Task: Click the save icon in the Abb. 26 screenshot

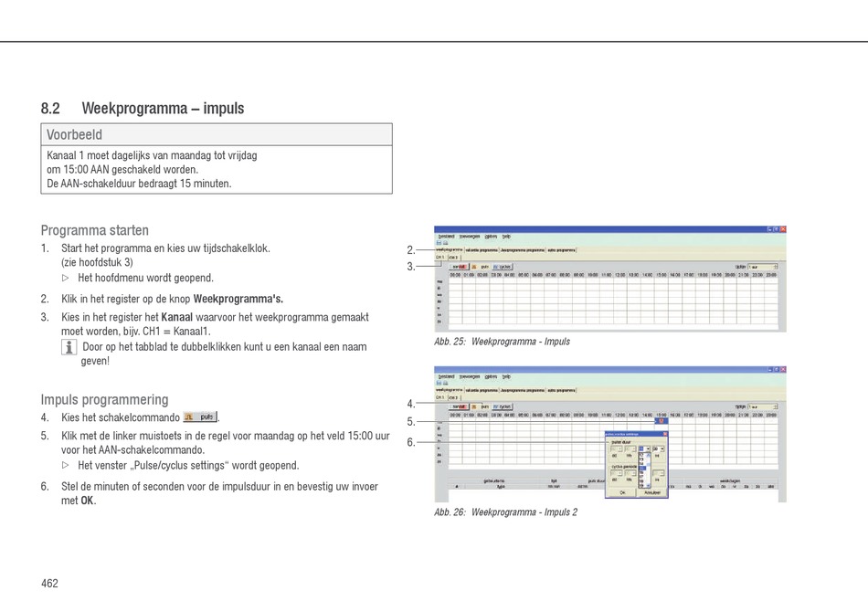Action: tap(439, 383)
